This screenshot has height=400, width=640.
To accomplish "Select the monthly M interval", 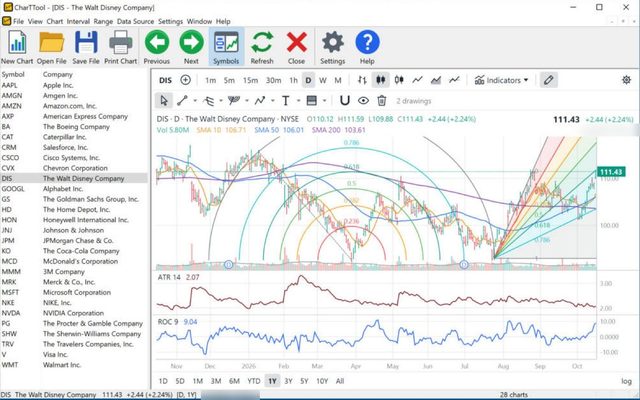I will pos(338,80).
